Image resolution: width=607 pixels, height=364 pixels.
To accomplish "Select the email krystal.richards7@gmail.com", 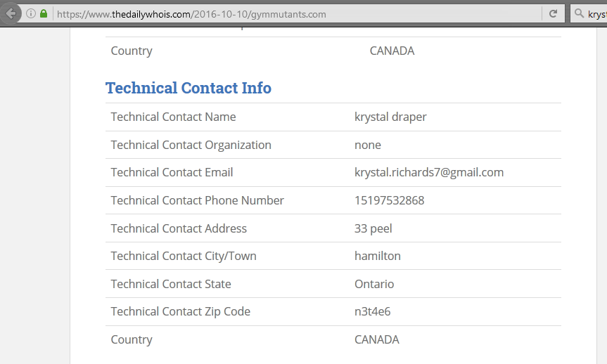I will coord(429,173).
